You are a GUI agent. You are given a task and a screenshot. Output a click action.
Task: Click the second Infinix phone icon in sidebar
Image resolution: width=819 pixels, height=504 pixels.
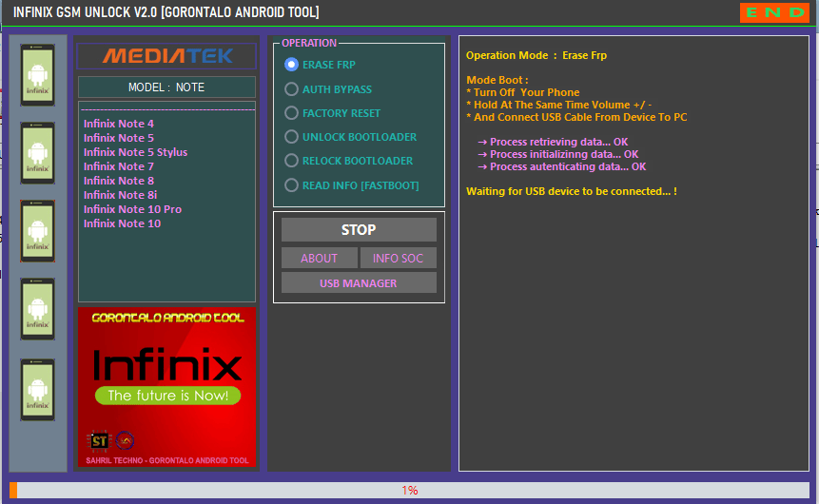point(38,153)
